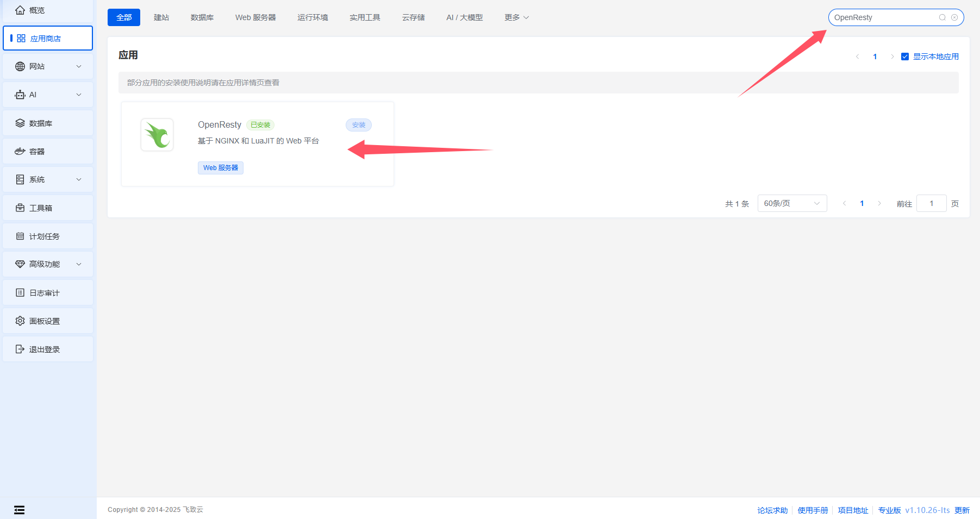This screenshot has width=980, height=519.
Task: Collapse the sidebar with the bottom menu icon
Action: coord(20,510)
